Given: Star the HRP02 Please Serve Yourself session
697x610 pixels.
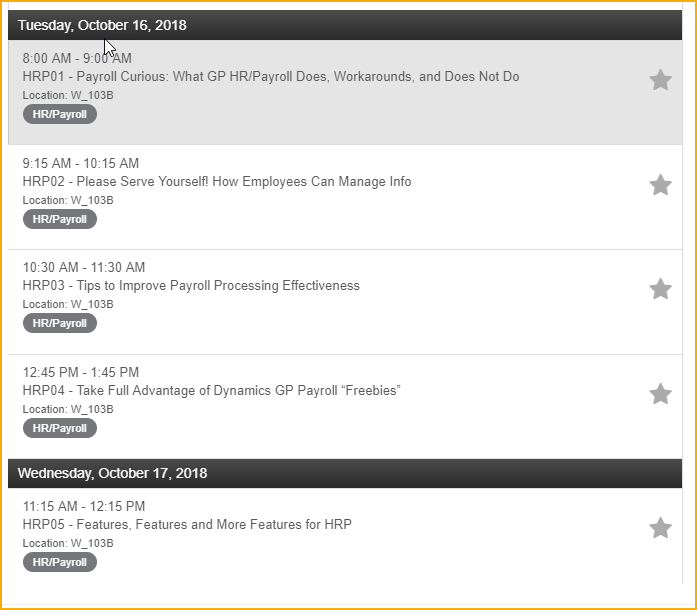Looking at the screenshot, I should (660, 185).
